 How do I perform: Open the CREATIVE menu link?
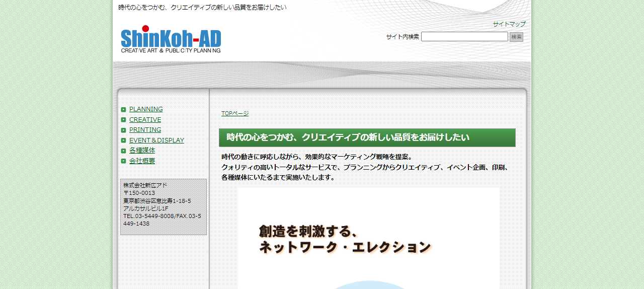(x=145, y=120)
